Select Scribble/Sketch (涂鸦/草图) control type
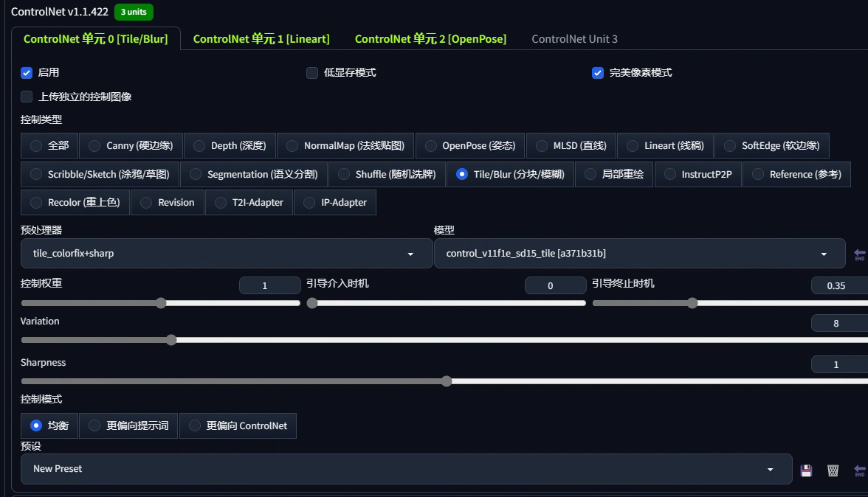868x497 pixels. [x=100, y=174]
